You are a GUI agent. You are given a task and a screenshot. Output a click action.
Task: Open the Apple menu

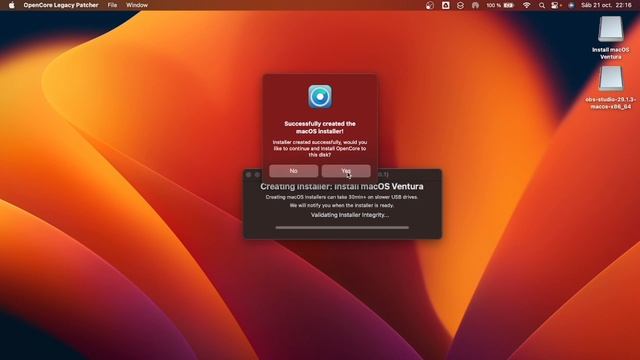pos(11,5)
